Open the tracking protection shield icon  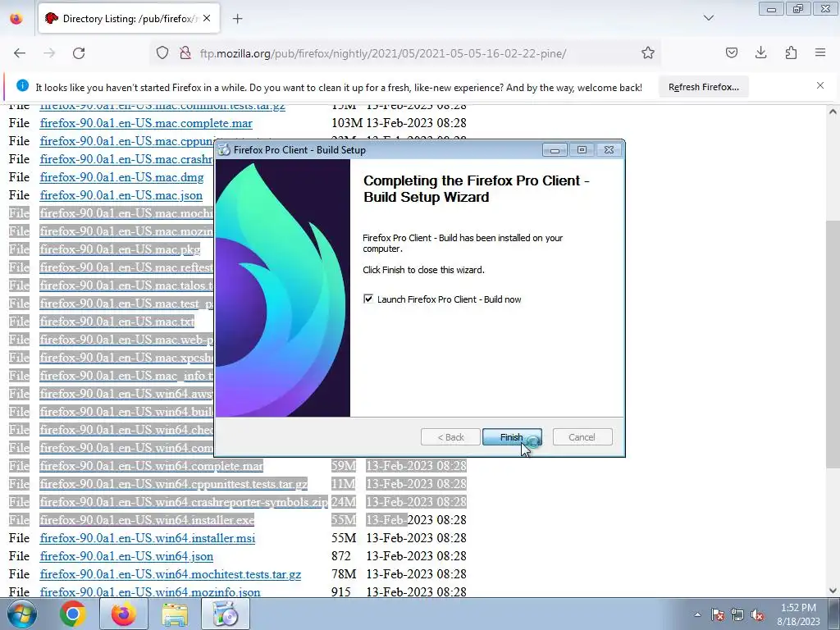pyautogui.click(x=162, y=52)
